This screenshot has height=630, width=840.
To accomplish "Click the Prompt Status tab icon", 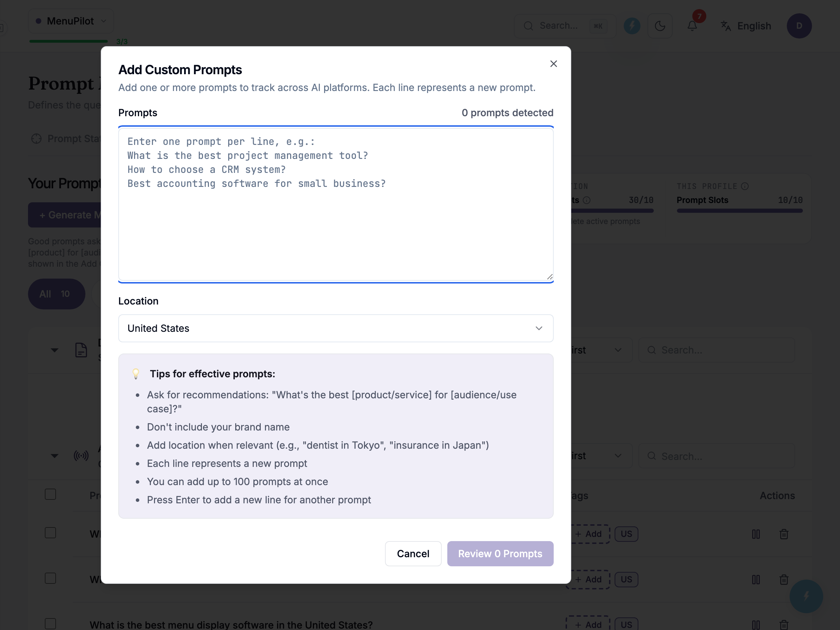I will (x=36, y=139).
